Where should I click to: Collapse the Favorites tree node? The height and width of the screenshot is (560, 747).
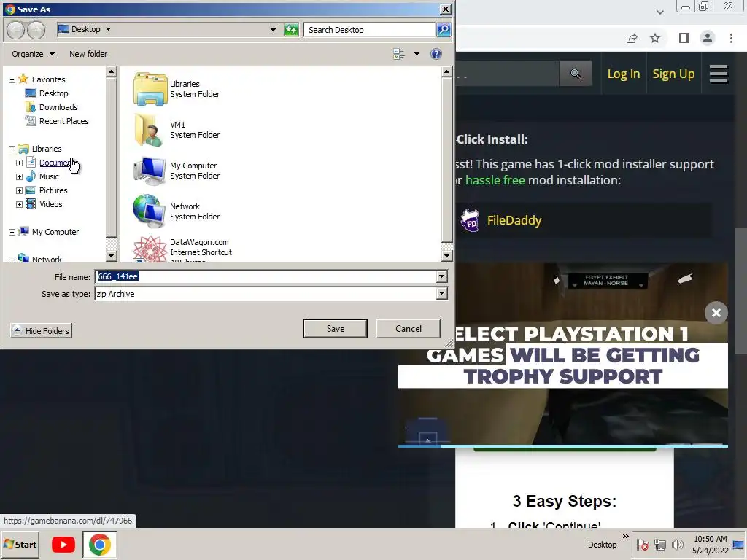coord(12,79)
